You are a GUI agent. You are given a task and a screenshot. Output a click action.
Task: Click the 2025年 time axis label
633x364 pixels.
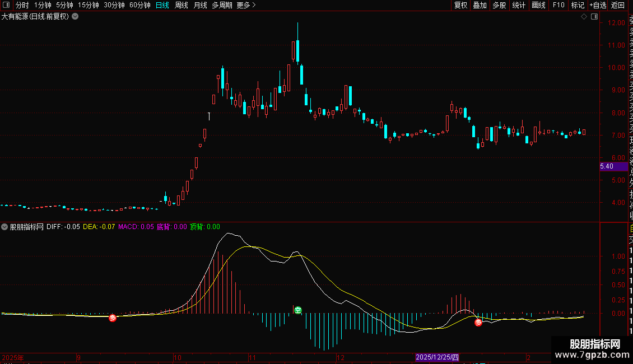(13, 357)
